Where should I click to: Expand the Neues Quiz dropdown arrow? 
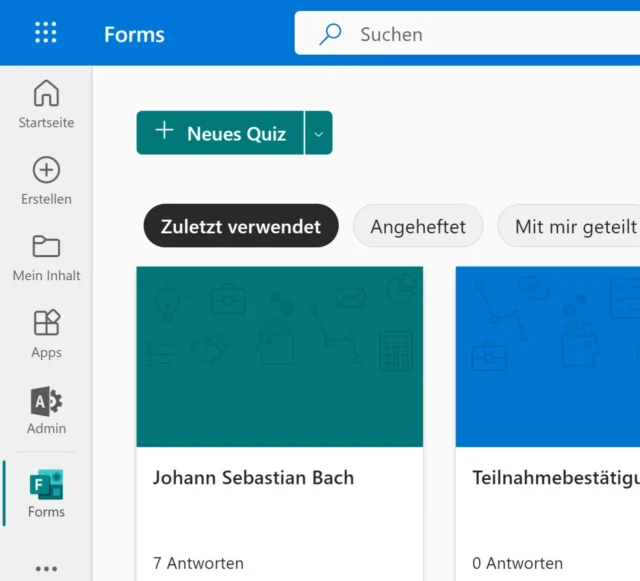coord(318,133)
